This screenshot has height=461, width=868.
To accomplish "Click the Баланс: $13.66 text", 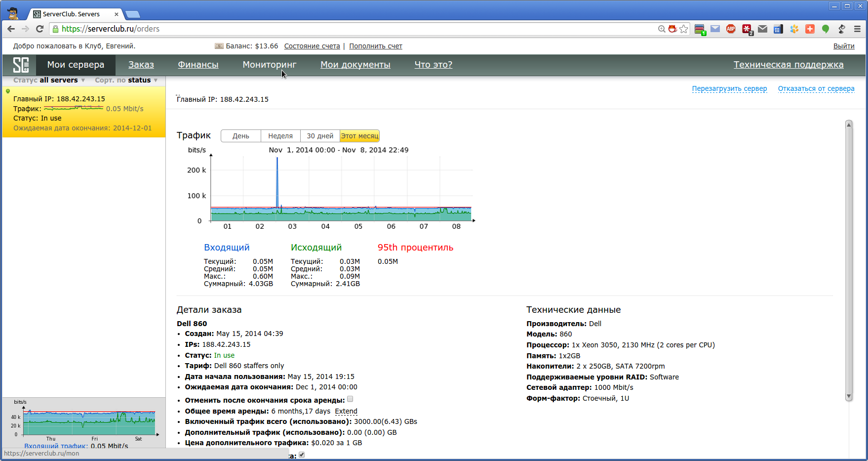I will 252,46.
